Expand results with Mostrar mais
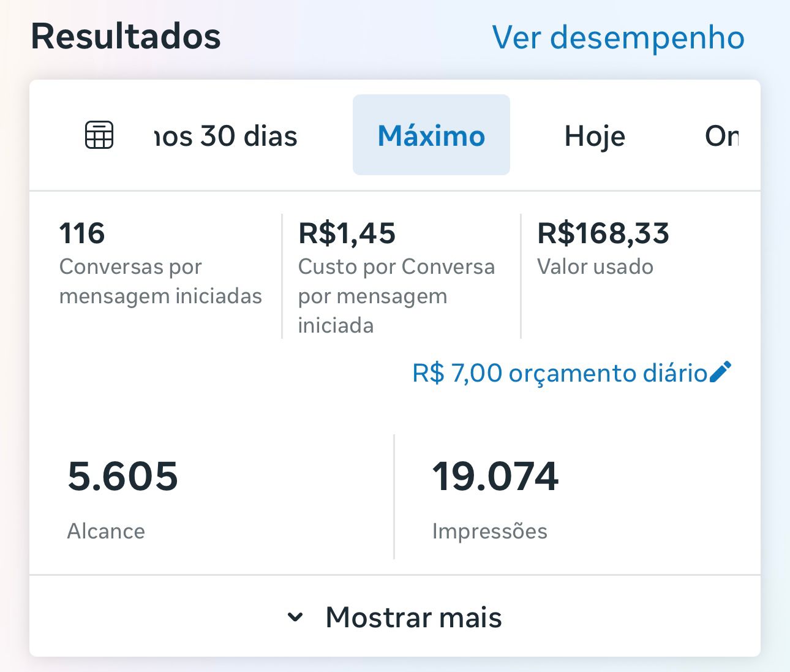 (x=413, y=617)
